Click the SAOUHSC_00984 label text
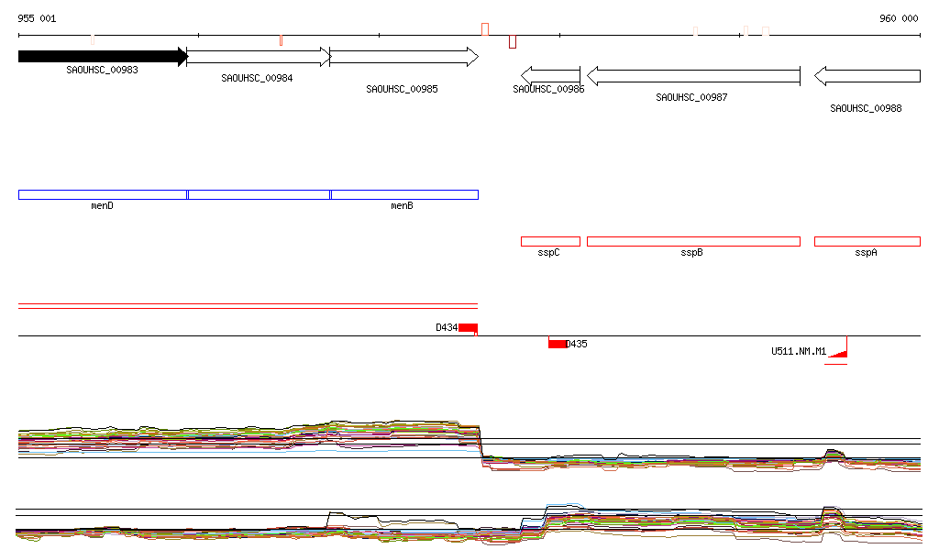 pos(257,79)
